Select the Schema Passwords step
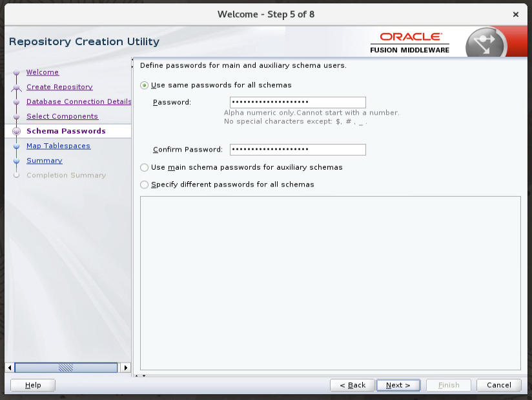Viewport: 532px width, 400px height. tap(66, 131)
